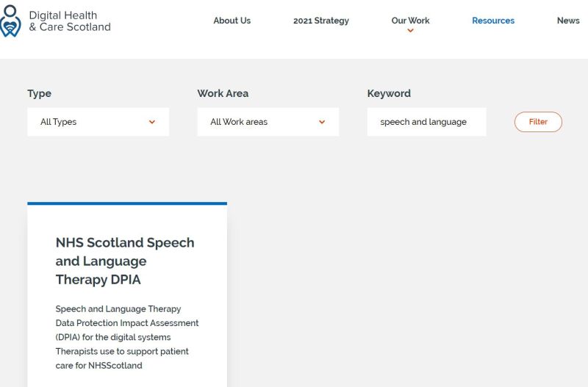This screenshot has height=387, width=588.
Task: Click the 'Speech and Language Therapy Data Protection' description
Action: (x=127, y=337)
